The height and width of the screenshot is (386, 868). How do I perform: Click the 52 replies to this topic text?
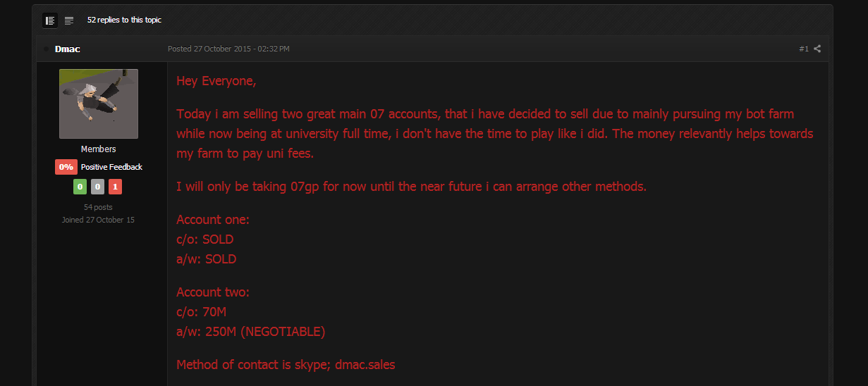click(124, 20)
